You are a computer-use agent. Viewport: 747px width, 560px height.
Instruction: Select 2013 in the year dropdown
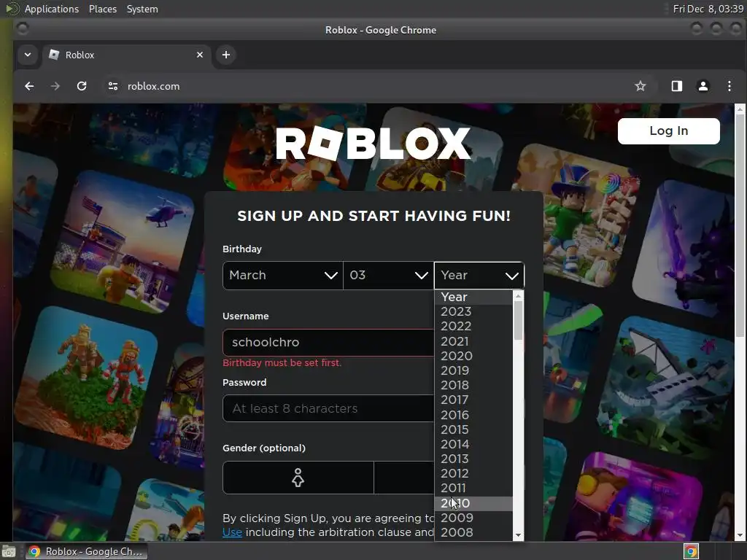(473, 459)
